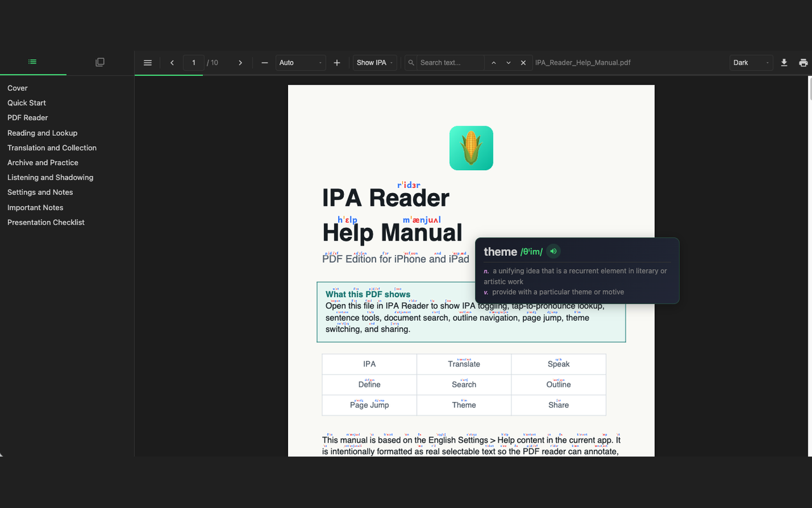The height and width of the screenshot is (508, 812).
Task: Click the Page Jump table cell
Action: coord(369,405)
